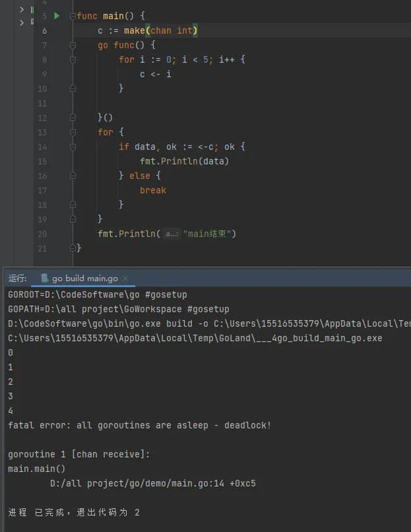411x532 pixels.
Task: Collapse go func fold marker on line 7
Action: 73,45
